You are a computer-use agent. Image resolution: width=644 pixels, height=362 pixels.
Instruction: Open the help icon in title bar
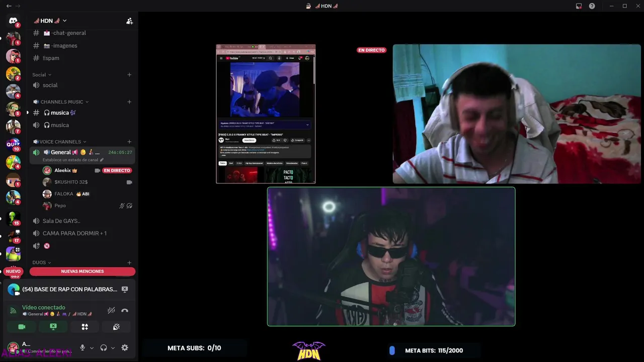pyautogui.click(x=592, y=6)
